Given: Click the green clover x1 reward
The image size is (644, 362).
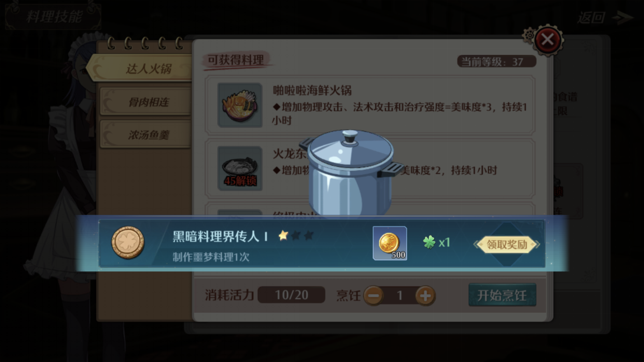Looking at the screenshot, I should pos(437,242).
